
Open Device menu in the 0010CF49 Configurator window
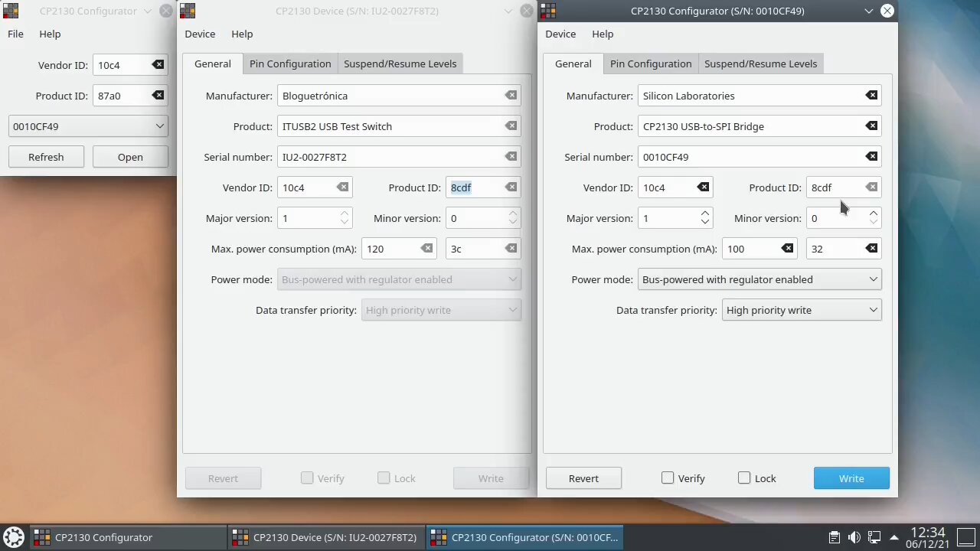[x=560, y=34]
